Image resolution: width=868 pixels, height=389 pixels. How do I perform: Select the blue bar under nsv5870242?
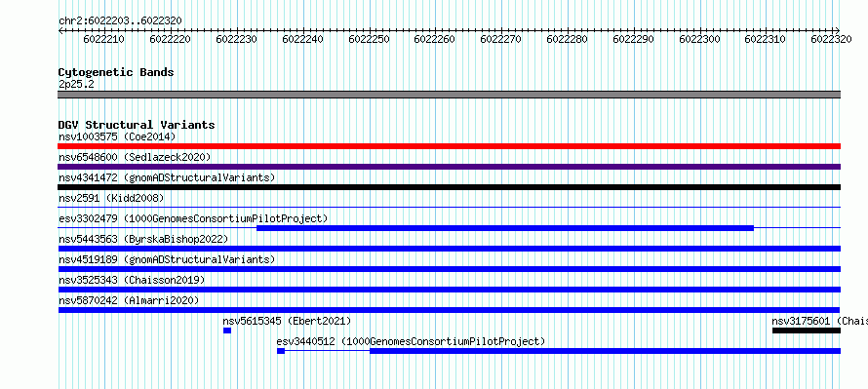(x=449, y=310)
